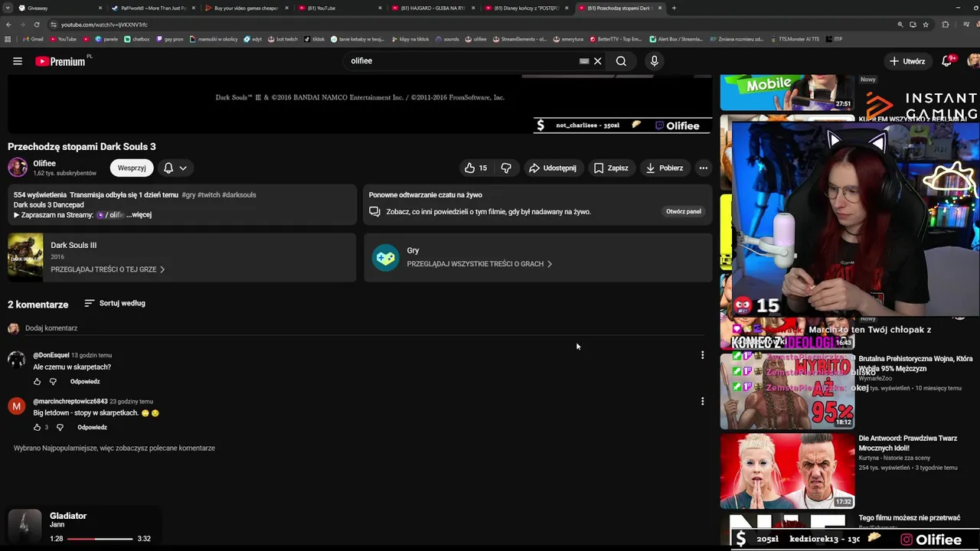Image resolution: width=980 pixels, height=551 pixels.
Task: Click the Utwórz create button
Action: click(907, 61)
